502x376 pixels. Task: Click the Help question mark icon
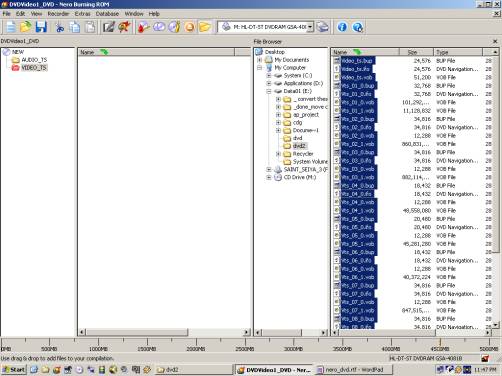pos(358,27)
